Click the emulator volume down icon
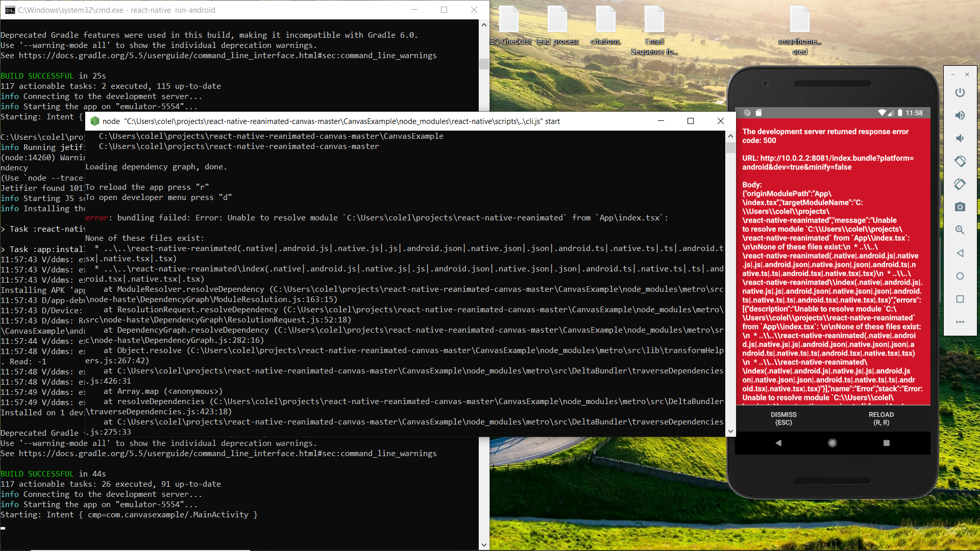This screenshot has height=551, width=980. click(960, 138)
